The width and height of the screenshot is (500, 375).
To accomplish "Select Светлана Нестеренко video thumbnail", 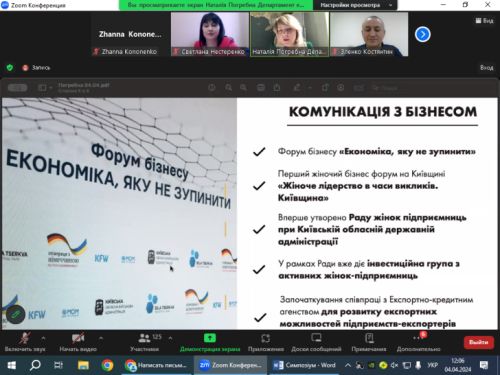I will (x=210, y=34).
